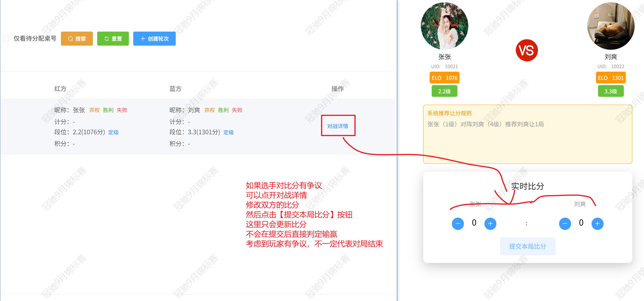Mark blue side 刘爽 as 弃权
Screen dimensions: 644x301
tap(209, 110)
